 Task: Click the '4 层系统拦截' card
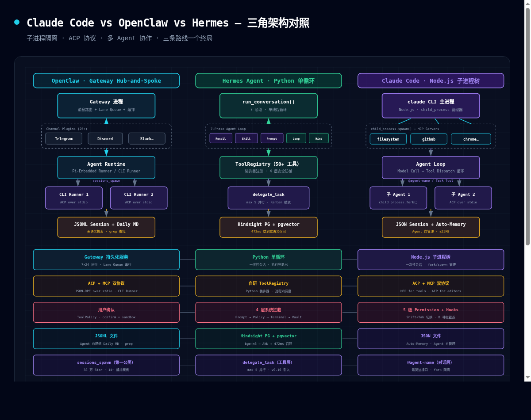[x=269, y=313]
